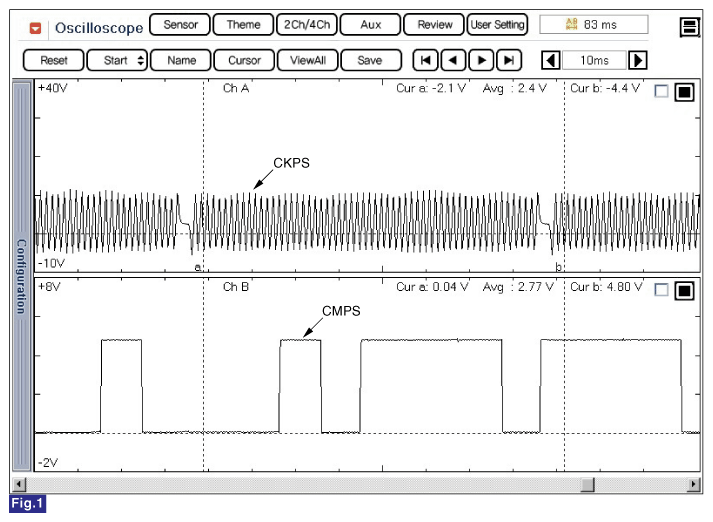Step back one frame with left arrow
This screenshot has height=522, width=713.
(454, 60)
